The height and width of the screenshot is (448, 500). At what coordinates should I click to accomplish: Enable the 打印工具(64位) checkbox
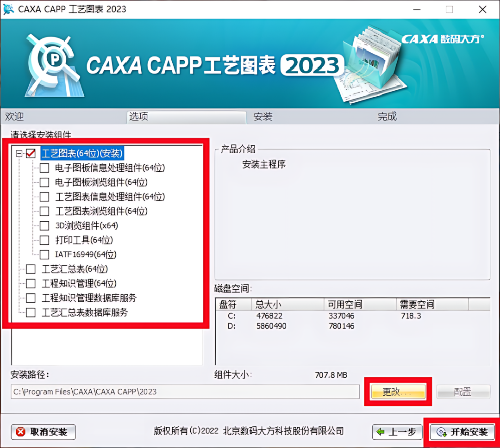pos(44,240)
